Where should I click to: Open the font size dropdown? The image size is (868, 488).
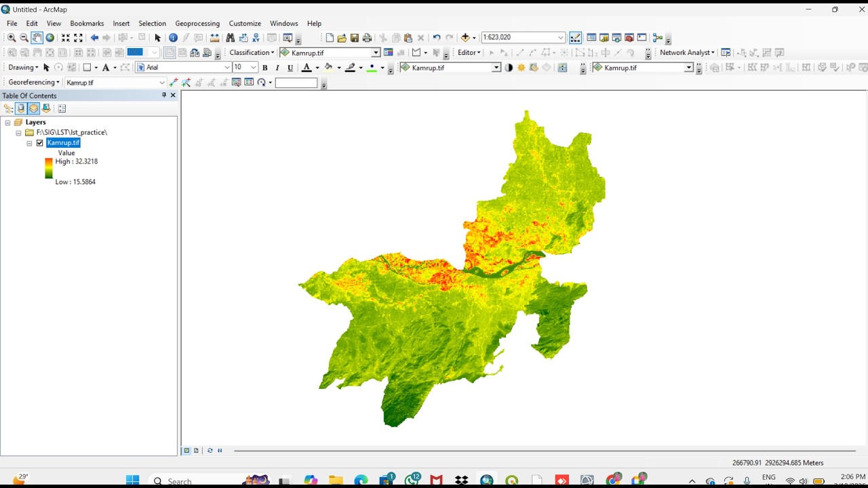click(253, 68)
